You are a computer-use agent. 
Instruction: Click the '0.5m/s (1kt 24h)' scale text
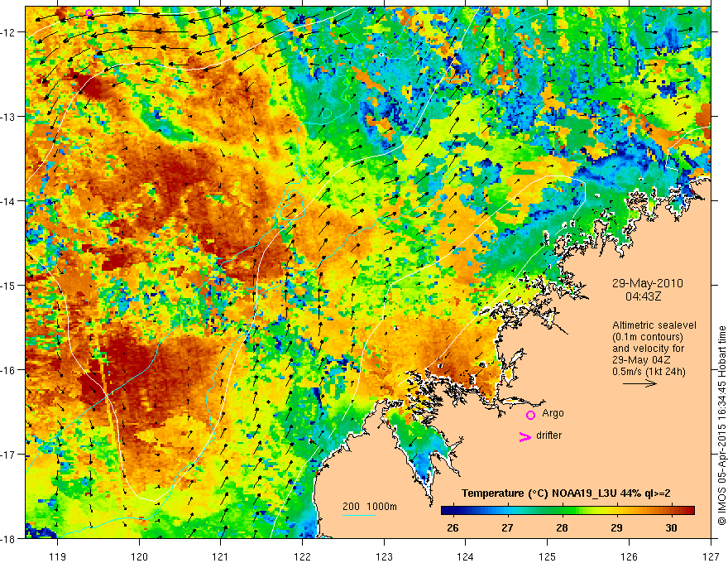(649, 371)
